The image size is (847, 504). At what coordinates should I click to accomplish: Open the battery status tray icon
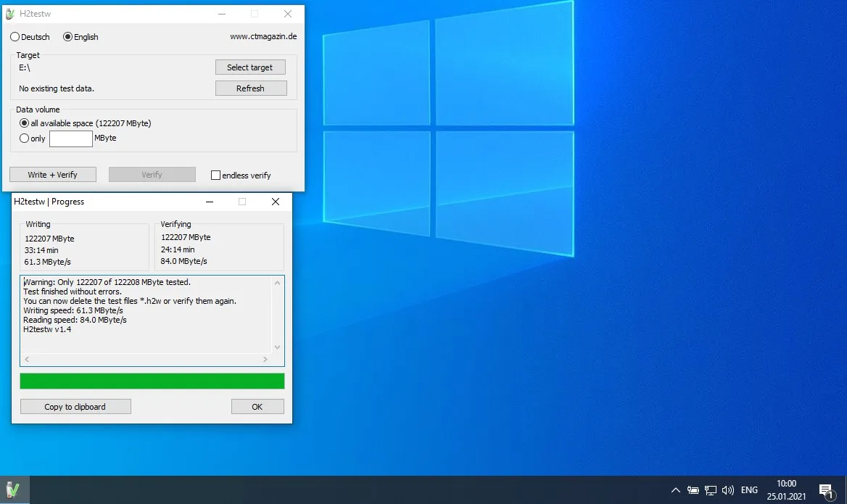(x=693, y=490)
